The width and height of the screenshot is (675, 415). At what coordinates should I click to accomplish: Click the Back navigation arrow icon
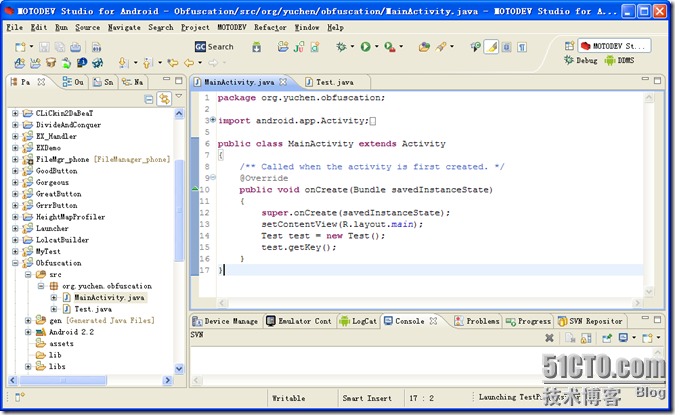[189, 63]
